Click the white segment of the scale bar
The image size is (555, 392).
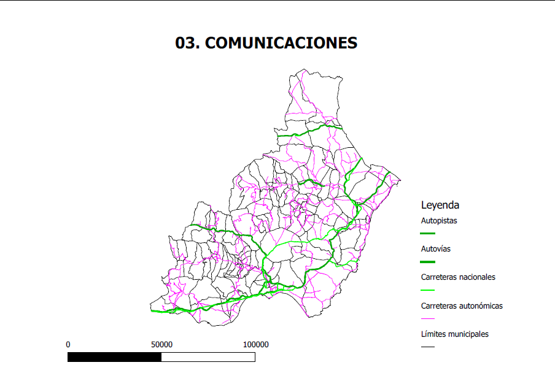208,357
